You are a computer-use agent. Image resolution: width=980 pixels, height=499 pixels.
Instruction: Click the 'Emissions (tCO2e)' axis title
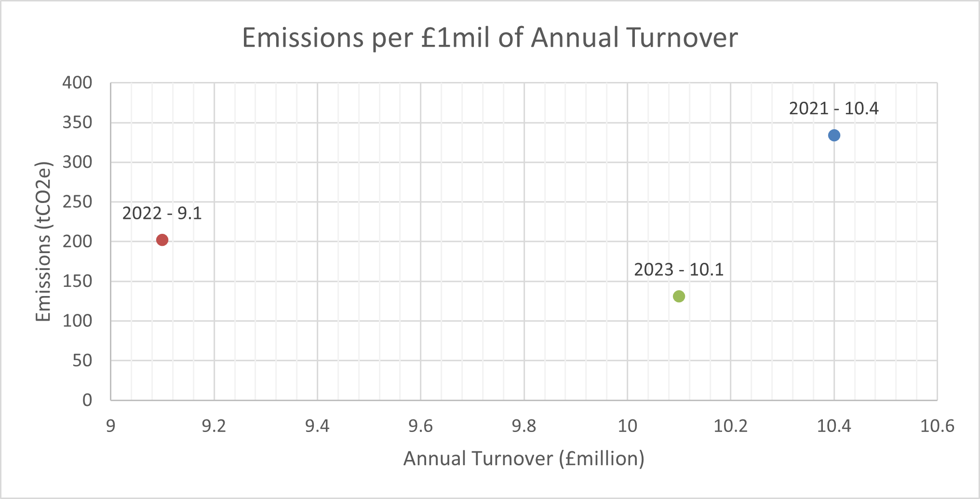43,242
